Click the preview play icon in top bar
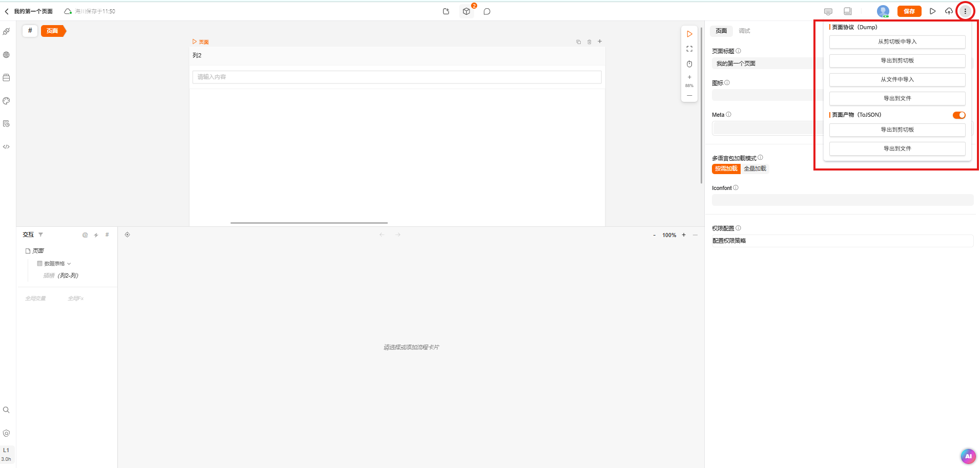 (932, 11)
